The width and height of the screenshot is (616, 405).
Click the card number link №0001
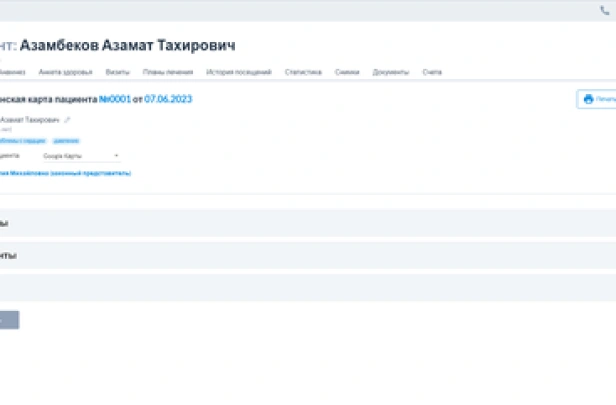click(x=115, y=99)
